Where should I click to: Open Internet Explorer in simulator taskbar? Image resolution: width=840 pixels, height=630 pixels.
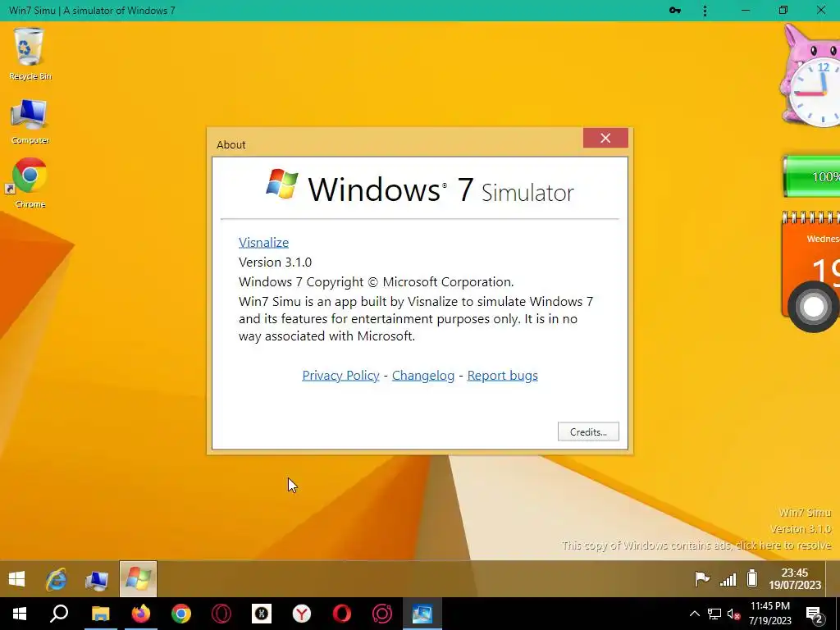[57, 579]
